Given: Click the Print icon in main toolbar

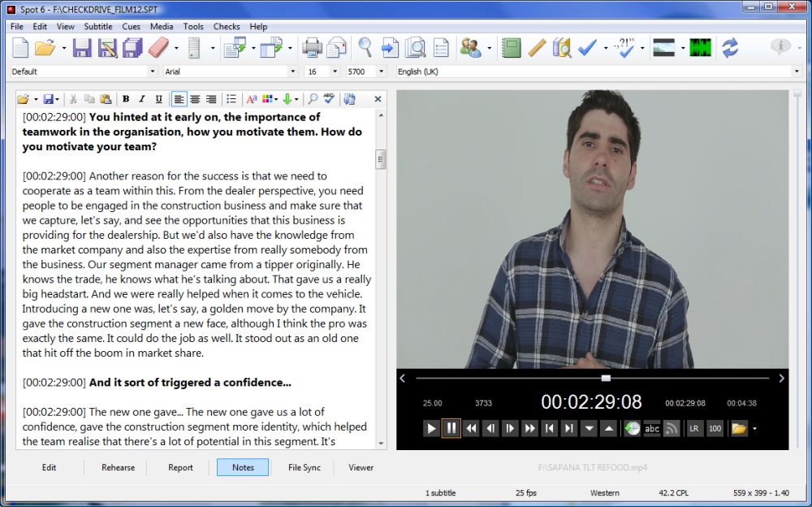Looking at the screenshot, I should pos(312,48).
